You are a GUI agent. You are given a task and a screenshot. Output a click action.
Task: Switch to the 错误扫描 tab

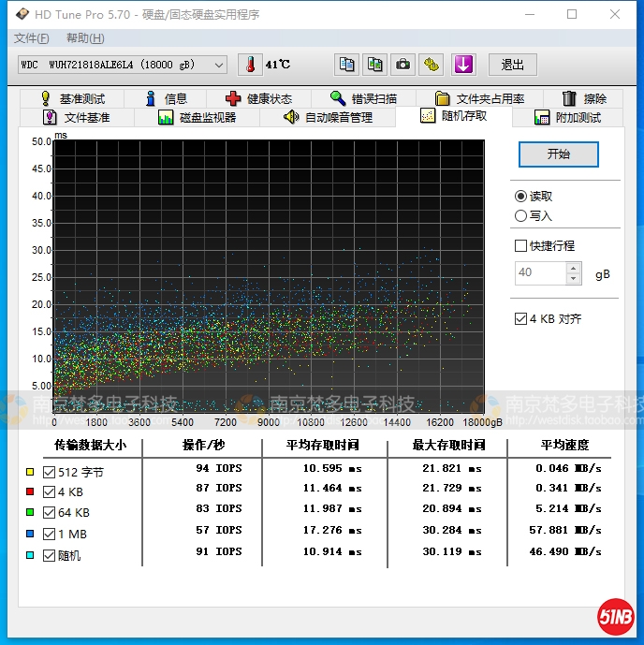(363, 98)
